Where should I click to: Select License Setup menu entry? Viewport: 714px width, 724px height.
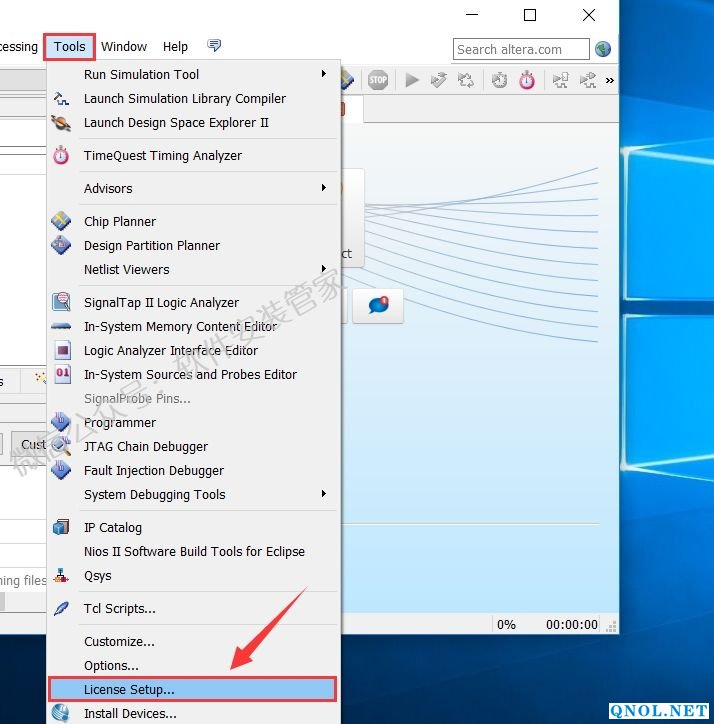pyautogui.click(x=192, y=689)
